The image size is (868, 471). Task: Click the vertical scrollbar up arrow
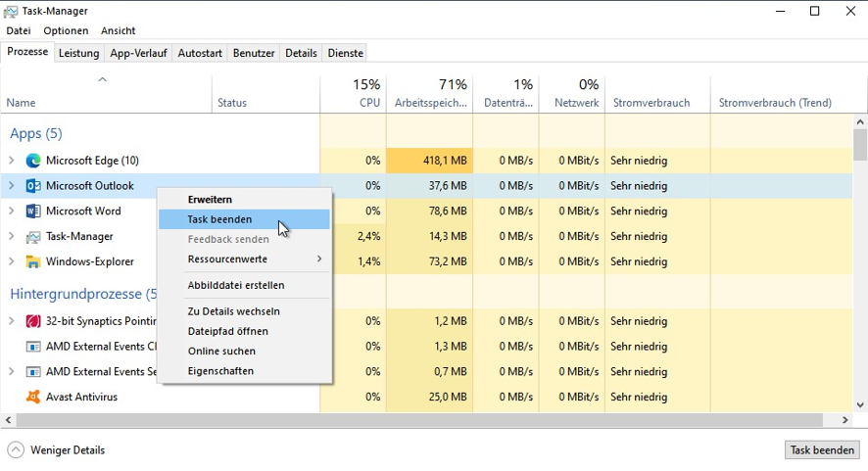coord(860,121)
